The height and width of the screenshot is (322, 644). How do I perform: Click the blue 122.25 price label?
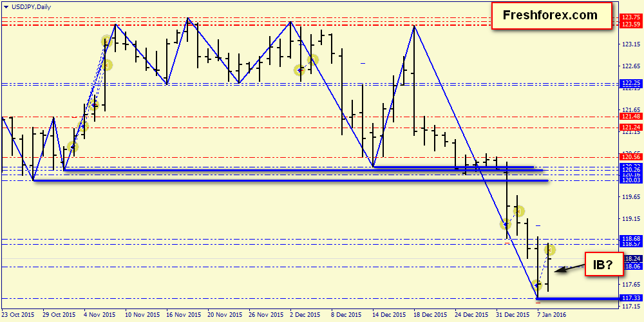pyautogui.click(x=631, y=83)
